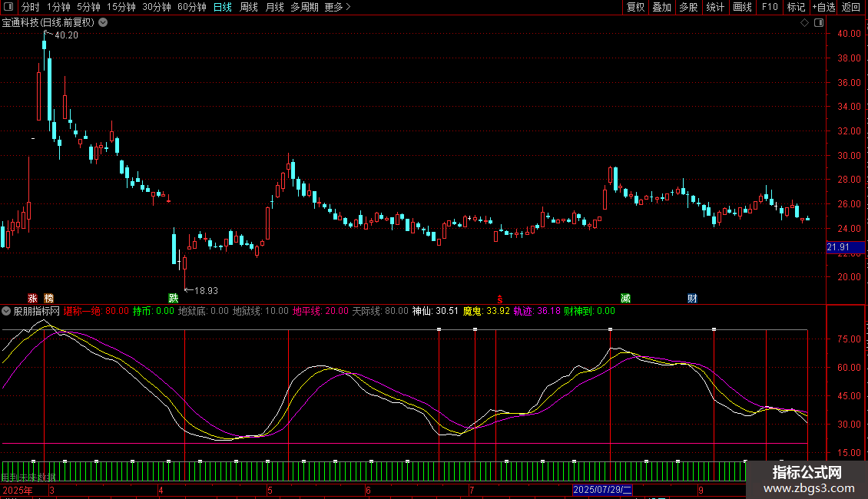The width and height of the screenshot is (868, 499).
Task: Click the +自选 add to watchlist button
Action: click(x=823, y=8)
